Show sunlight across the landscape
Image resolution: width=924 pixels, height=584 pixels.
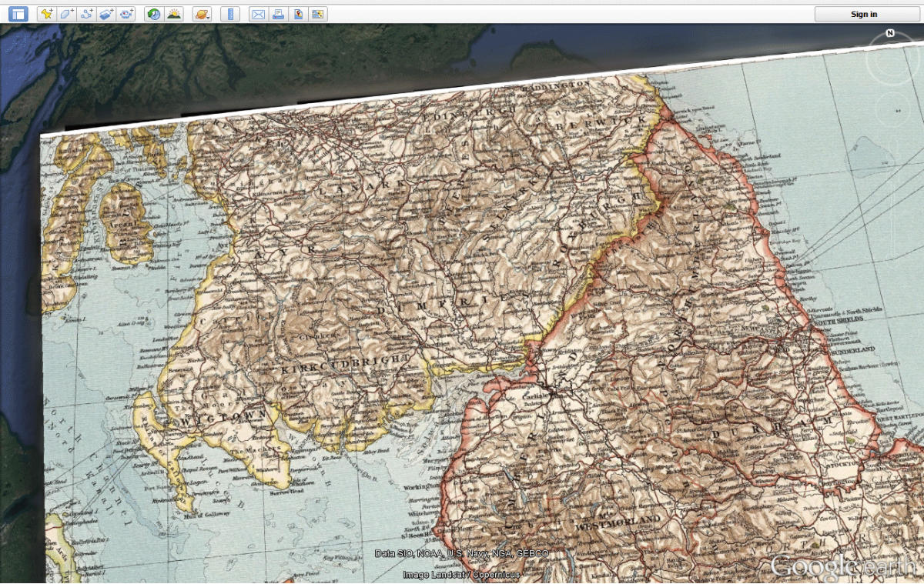(x=174, y=14)
